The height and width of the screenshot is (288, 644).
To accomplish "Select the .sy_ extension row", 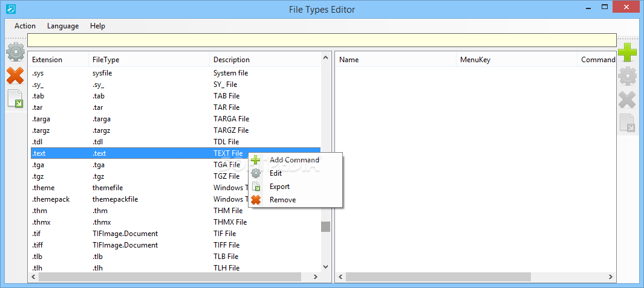I will point(176,85).
